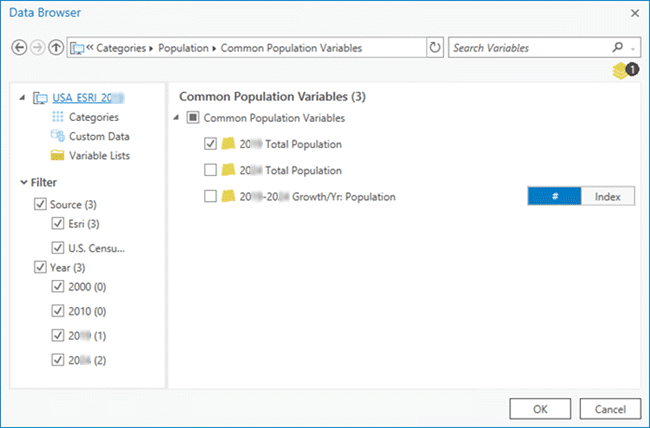
Task: Collapse the Common Population Variables group
Action: click(x=178, y=118)
